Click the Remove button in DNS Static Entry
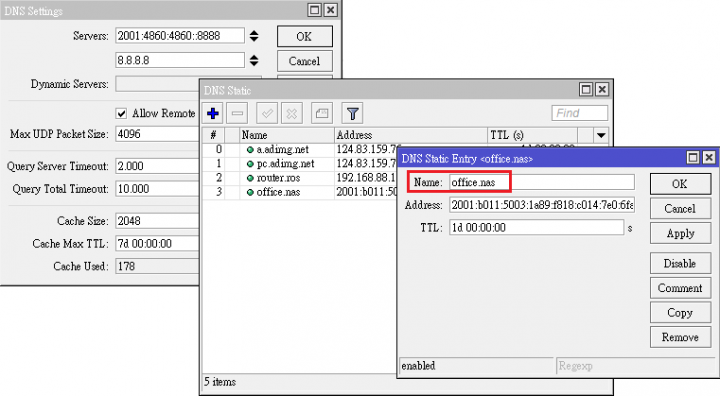Screen dimensions: 720x396 pos(680,337)
